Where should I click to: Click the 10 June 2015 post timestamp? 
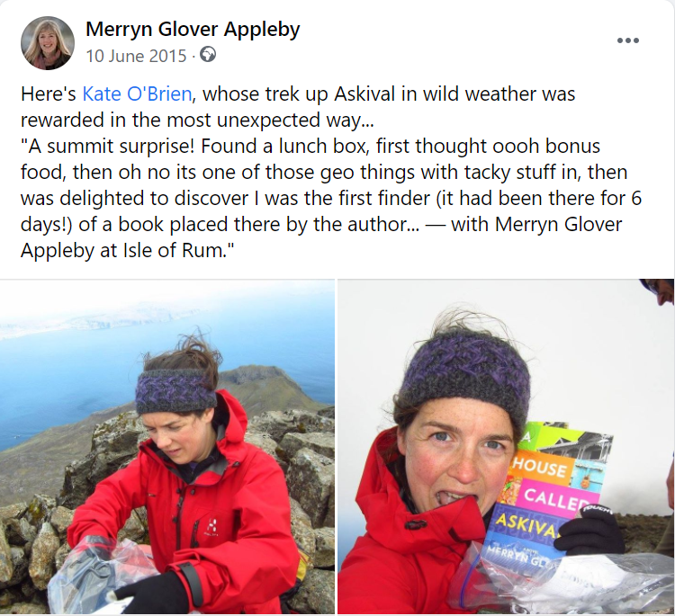[x=136, y=56]
